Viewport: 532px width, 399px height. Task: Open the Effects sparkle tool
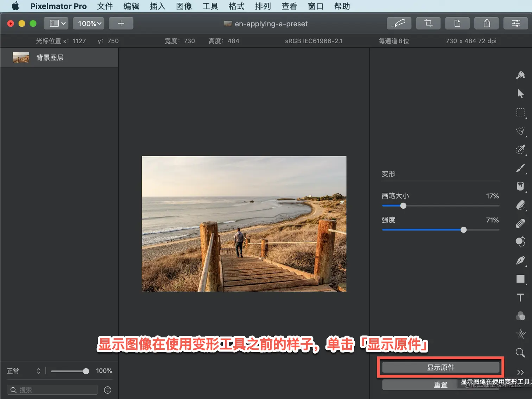point(520,334)
